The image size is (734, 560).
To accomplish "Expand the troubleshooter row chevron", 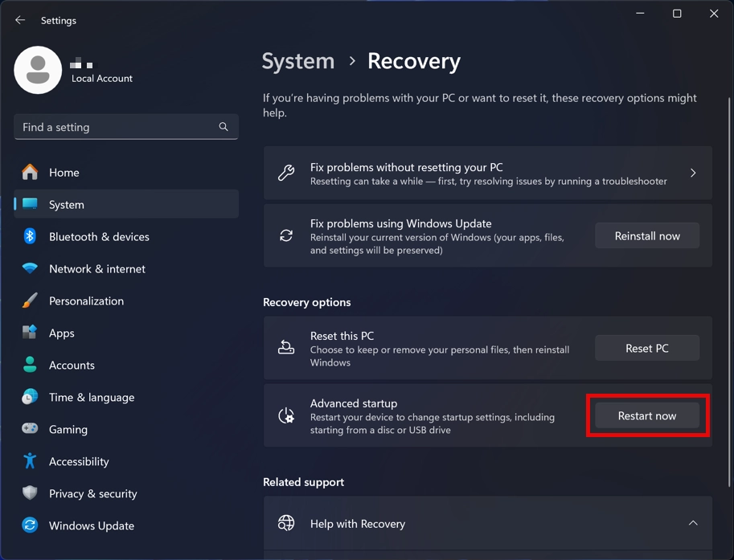I will click(x=693, y=172).
